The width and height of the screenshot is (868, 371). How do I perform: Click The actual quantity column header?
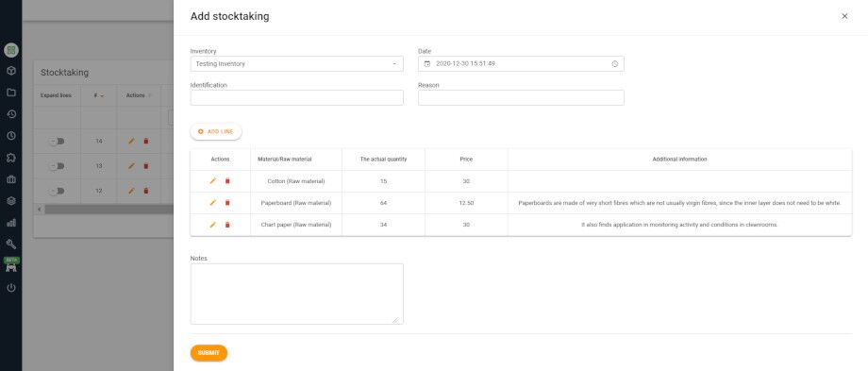384,160
